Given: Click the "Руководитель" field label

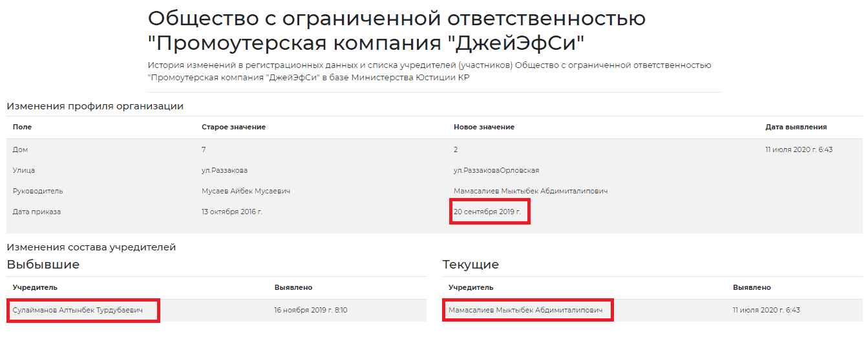Looking at the screenshot, I should click(x=37, y=191).
